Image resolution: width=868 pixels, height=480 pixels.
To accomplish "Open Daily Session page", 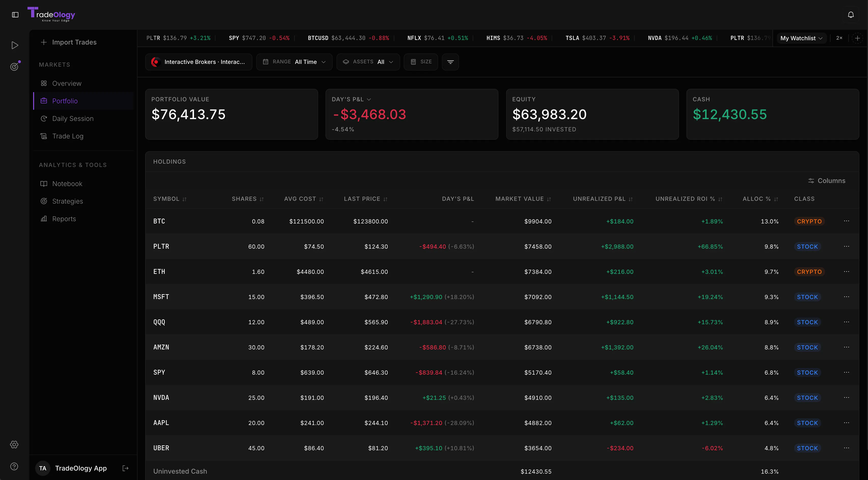I will (84, 119).
